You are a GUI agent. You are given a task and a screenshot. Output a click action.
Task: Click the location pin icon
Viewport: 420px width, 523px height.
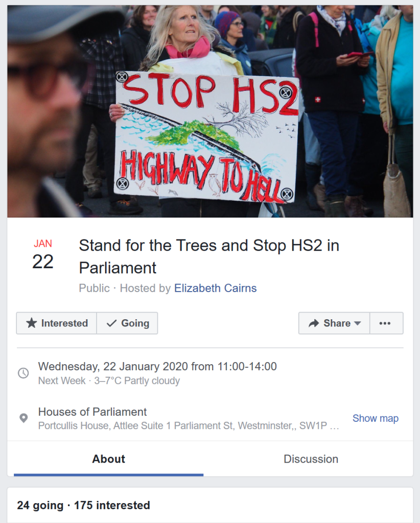click(24, 418)
